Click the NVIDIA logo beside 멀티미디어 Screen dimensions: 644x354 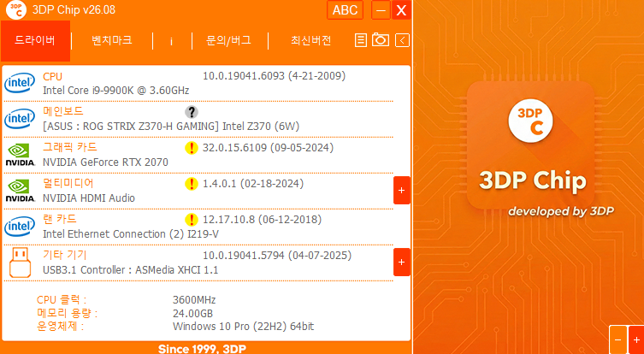(20, 190)
